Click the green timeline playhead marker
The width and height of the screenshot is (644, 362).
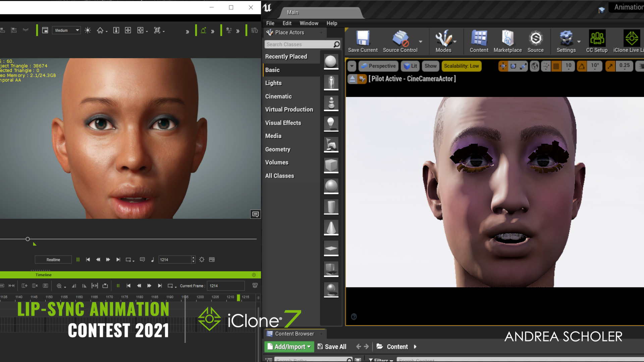point(238,297)
